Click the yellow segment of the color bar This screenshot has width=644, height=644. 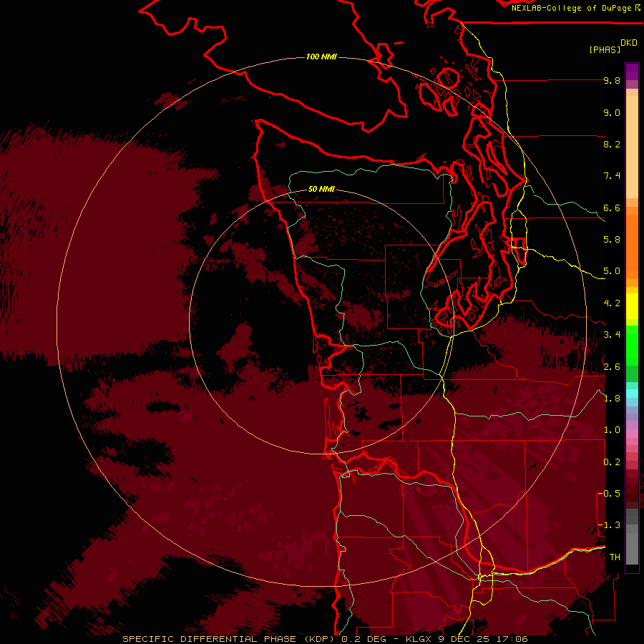click(x=632, y=306)
